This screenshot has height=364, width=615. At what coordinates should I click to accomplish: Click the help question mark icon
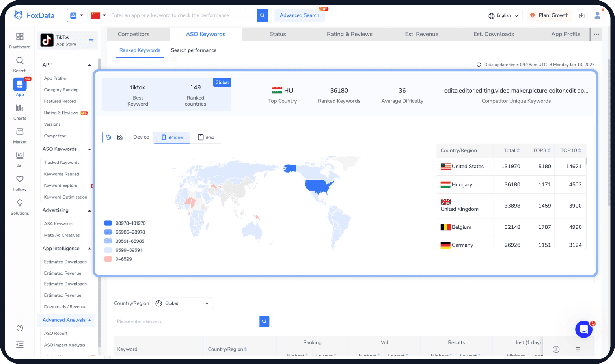(20, 328)
